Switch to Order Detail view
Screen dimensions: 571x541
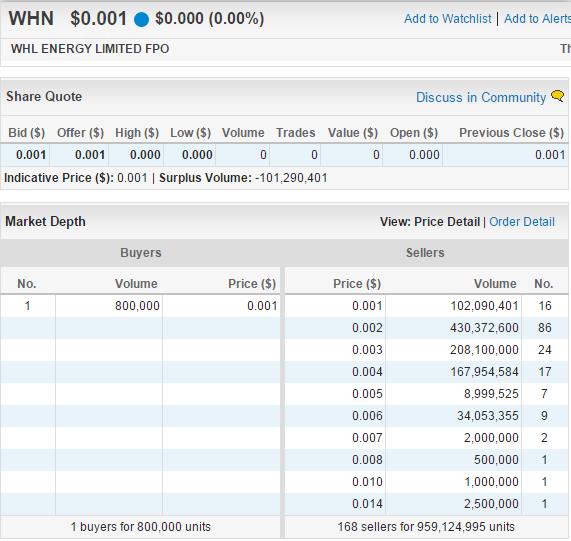522,221
